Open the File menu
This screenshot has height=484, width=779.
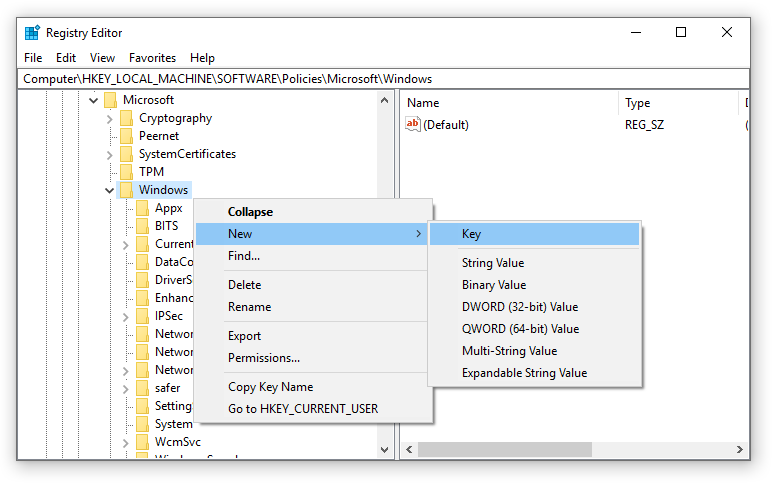[x=33, y=58]
